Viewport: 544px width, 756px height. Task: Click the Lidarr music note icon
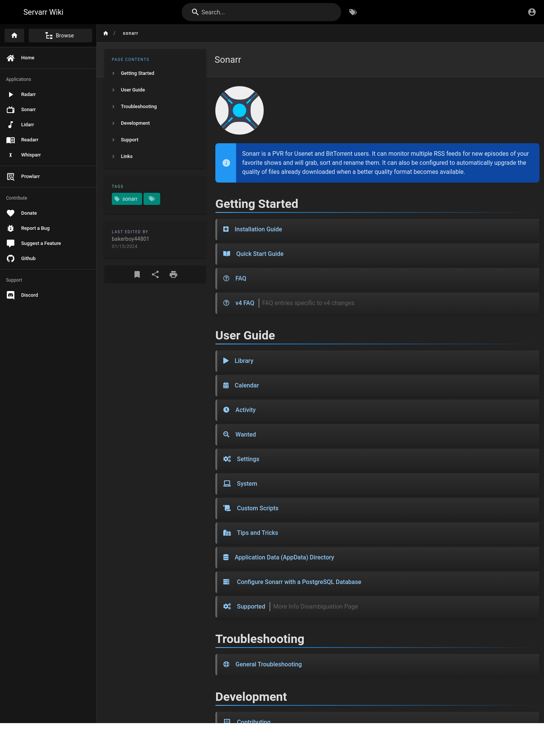coord(11,125)
